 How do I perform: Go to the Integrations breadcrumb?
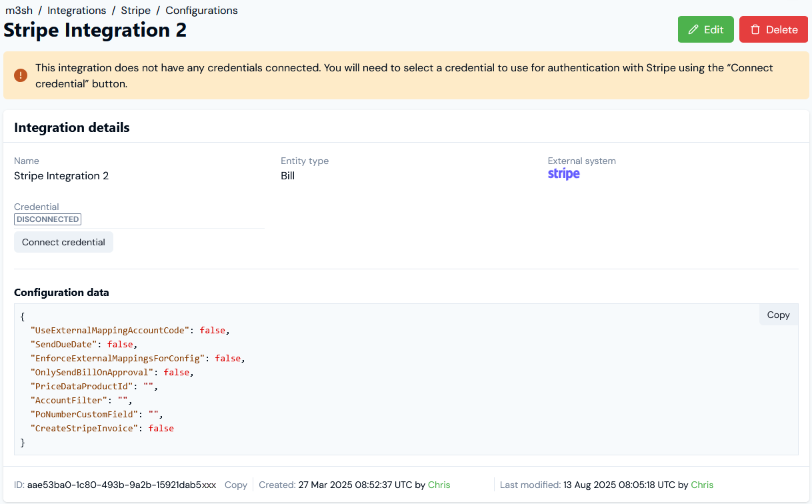click(77, 11)
